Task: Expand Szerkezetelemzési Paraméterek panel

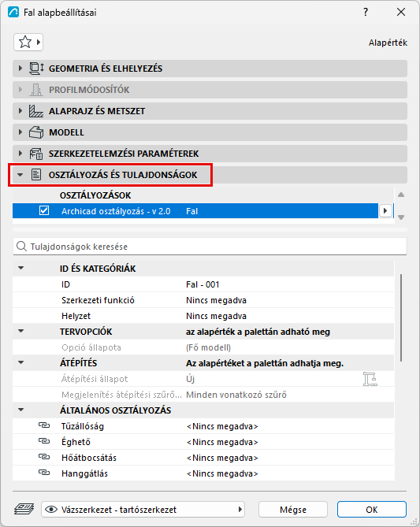Action: pyautogui.click(x=20, y=154)
